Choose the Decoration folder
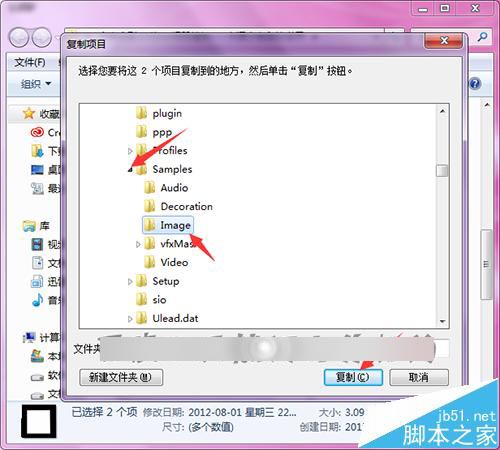The image size is (500, 450). [x=178, y=206]
